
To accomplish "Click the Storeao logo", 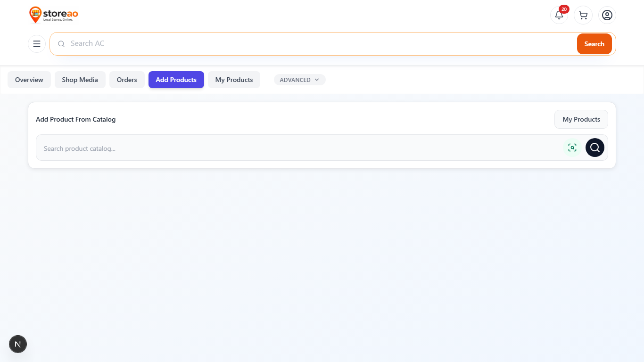I will 53,15.
